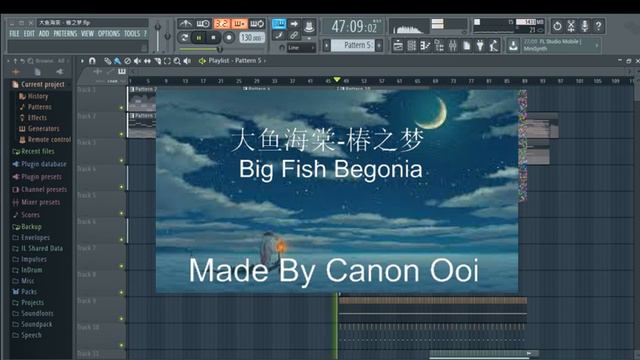
Task: Open the PATTERNS menu
Action: click(65, 33)
